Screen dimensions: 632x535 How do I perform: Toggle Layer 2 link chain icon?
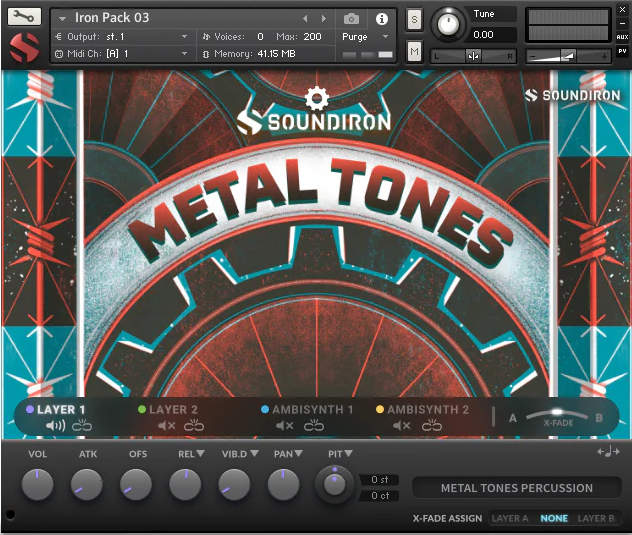tap(194, 425)
